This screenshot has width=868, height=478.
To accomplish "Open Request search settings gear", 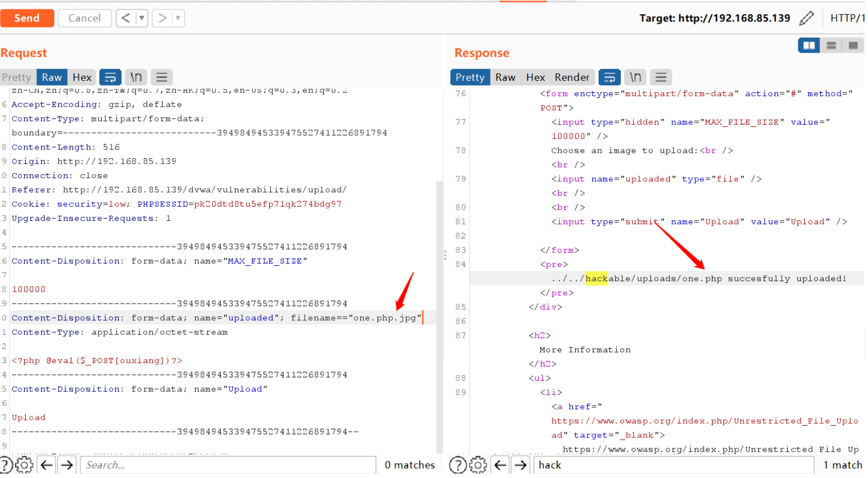I will pos(24,465).
